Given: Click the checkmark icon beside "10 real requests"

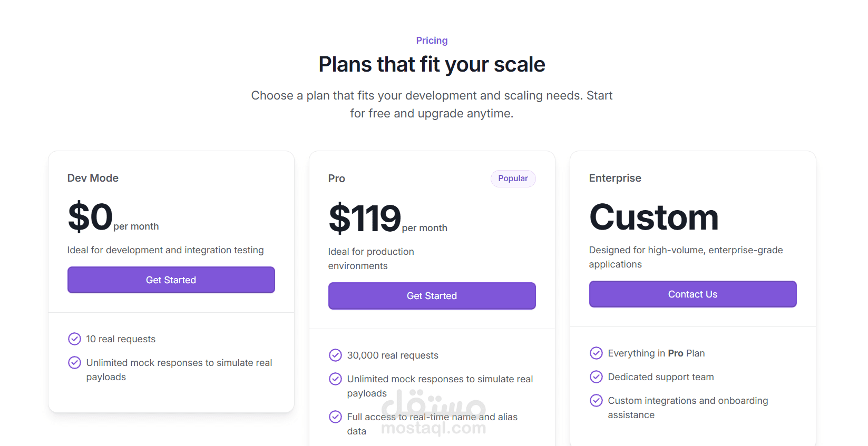Looking at the screenshot, I should point(74,339).
